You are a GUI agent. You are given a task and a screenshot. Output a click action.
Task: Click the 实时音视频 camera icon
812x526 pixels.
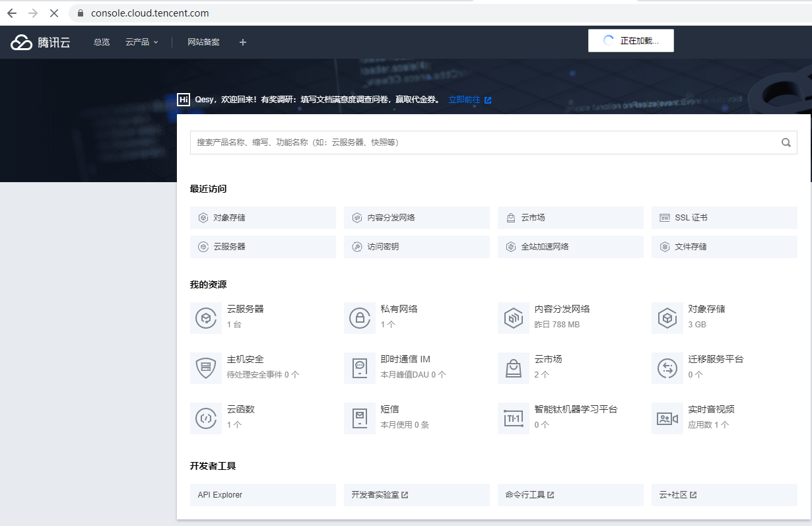(x=667, y=418)
